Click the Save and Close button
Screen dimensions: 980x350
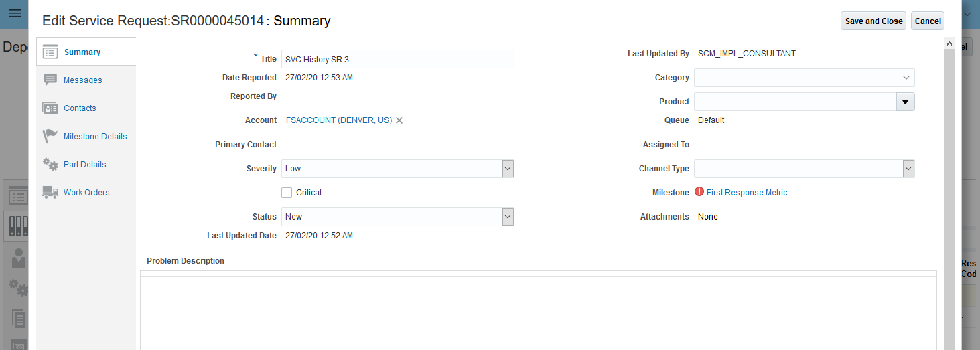pyautogui.click(x=873, y=21)
